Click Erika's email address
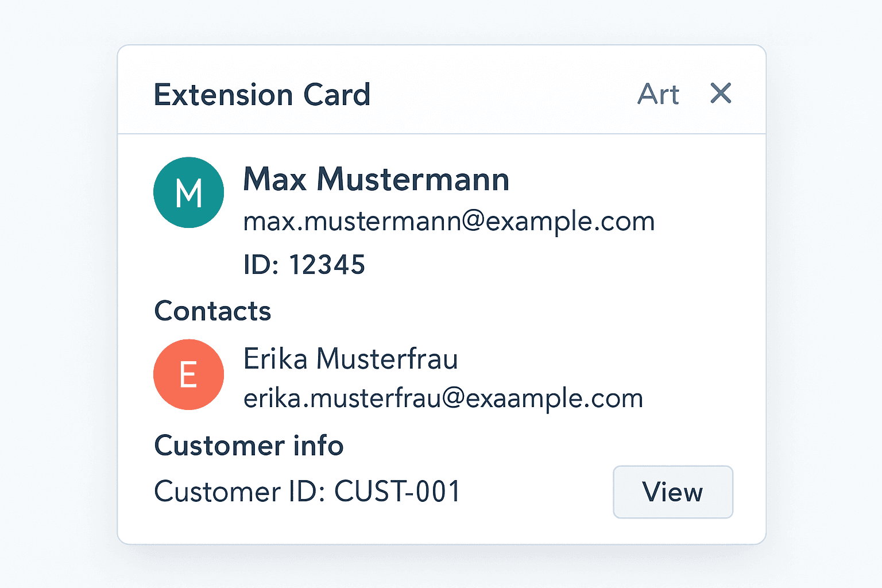This screenshot has width=882, height=588. [x=443, y=399]
